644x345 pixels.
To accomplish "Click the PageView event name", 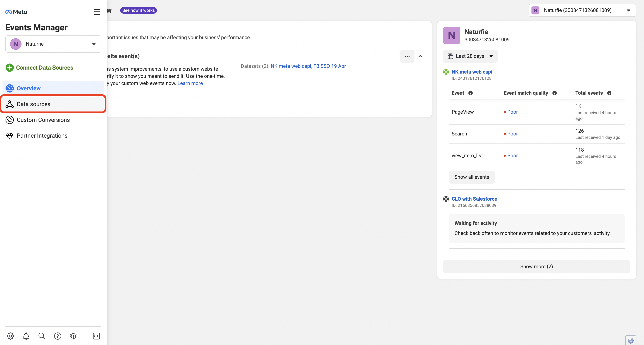I will [x=462, y=112].
